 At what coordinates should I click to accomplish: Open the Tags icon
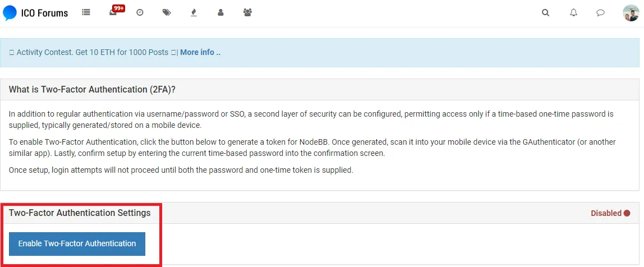(167, 13)
